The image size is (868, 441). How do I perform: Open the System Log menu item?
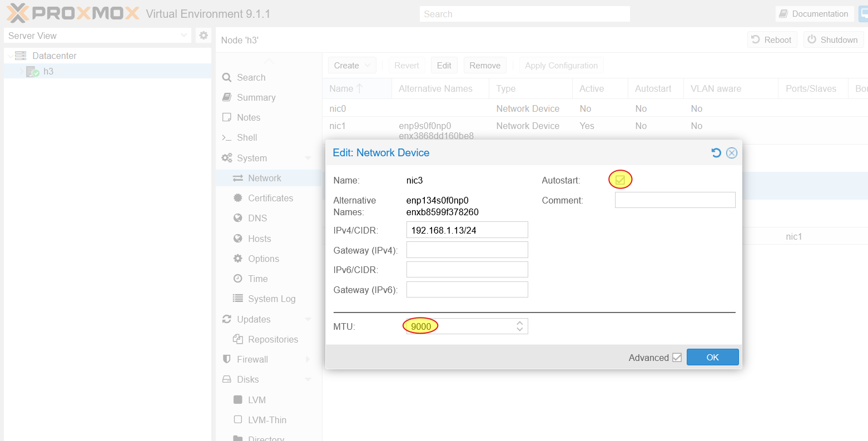(269, 299)
